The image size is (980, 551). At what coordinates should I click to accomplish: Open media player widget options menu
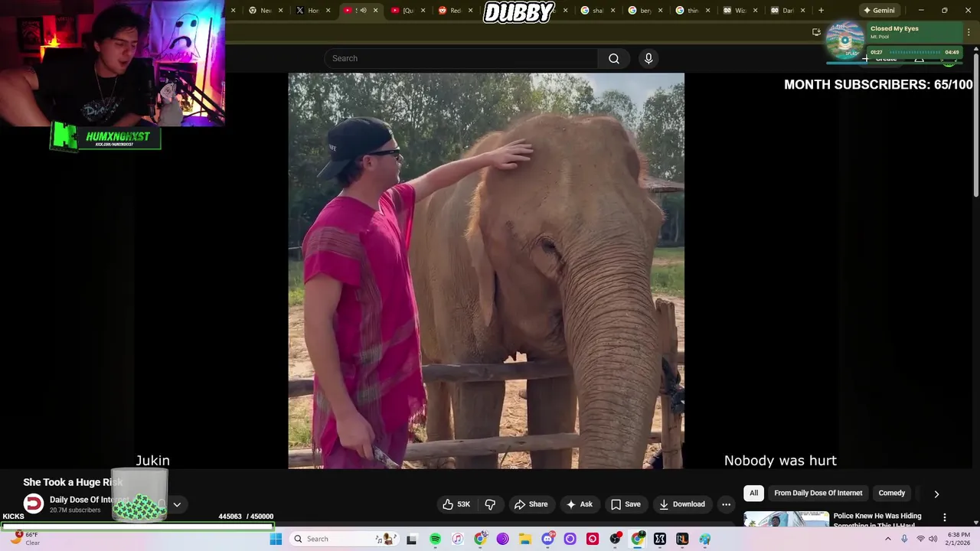click(x=969, y=32)
